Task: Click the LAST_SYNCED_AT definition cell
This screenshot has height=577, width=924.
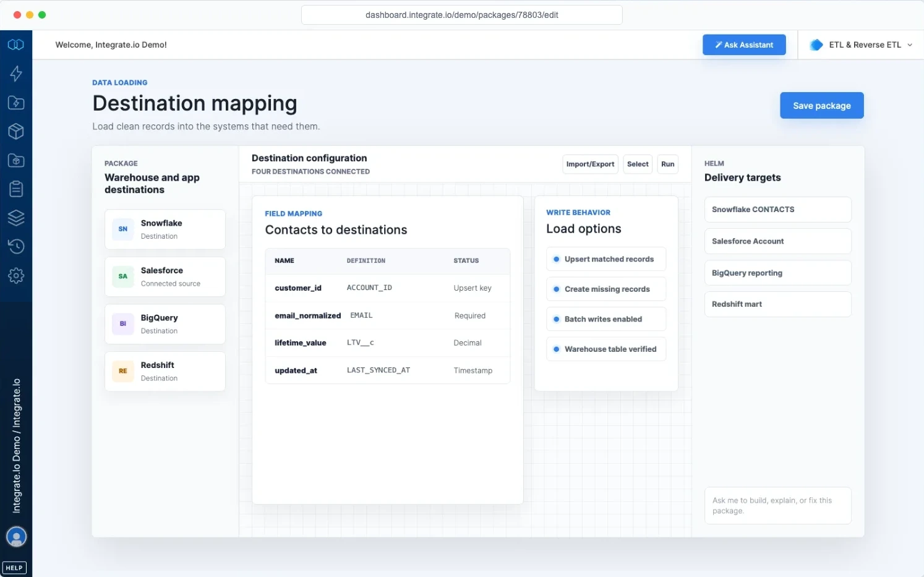Action: [x=379, y=370]
